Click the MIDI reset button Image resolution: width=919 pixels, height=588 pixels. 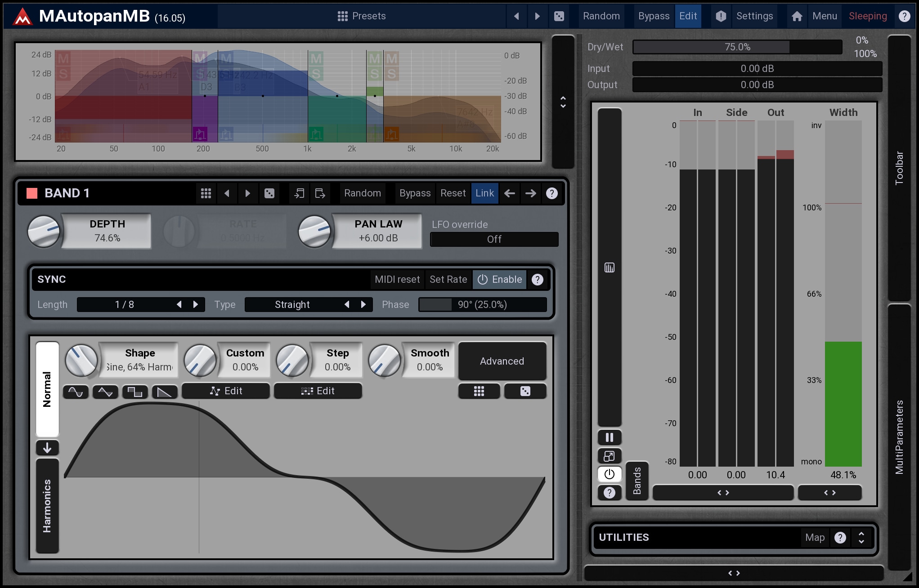[397, 280]
